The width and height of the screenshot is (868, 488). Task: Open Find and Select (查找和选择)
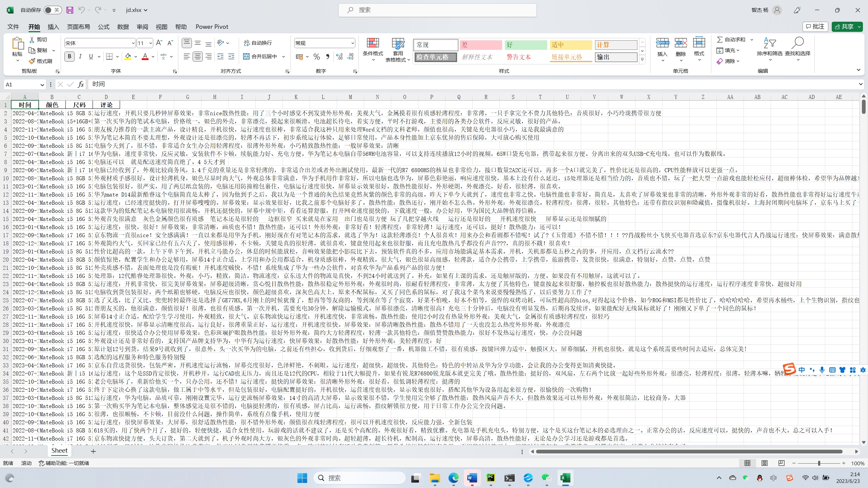coord(797,49)
